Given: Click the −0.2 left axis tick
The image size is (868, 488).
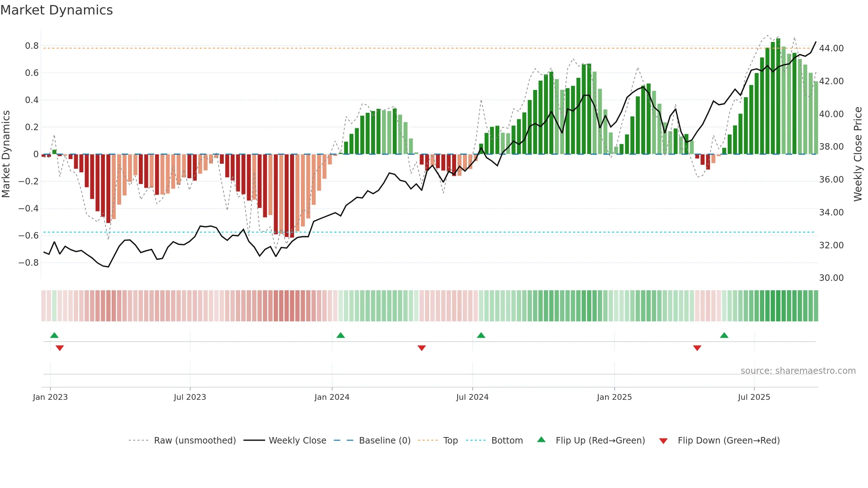Looking at the screenshot, I should [29, 181].
